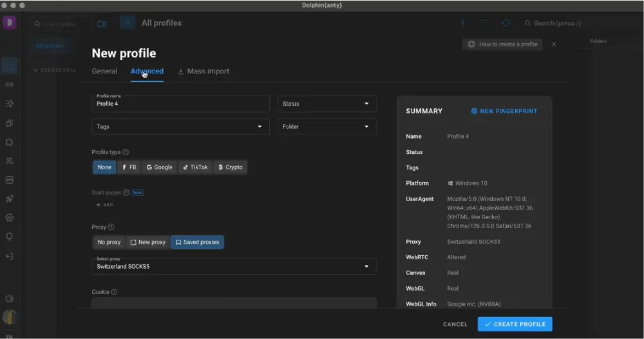644x339 pixels.
Task: Open the filter icon in top bar
Action: coord(485,23)
